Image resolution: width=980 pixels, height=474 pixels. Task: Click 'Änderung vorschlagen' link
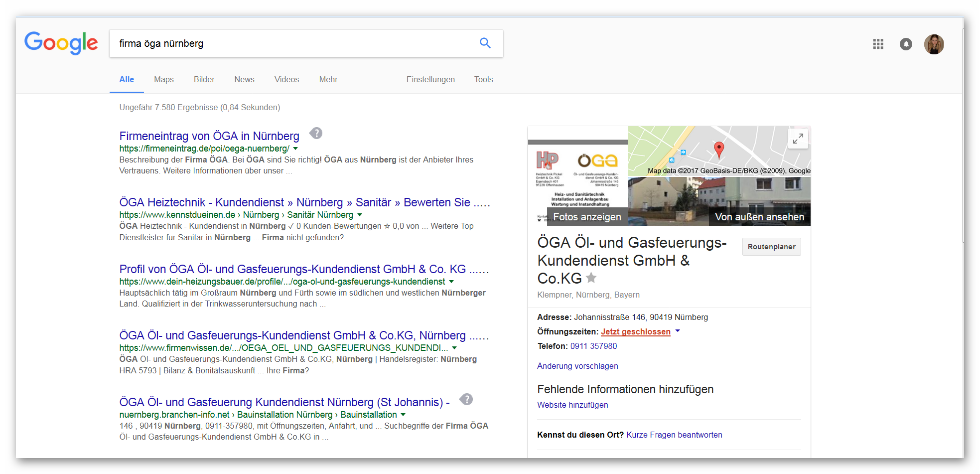577,366
